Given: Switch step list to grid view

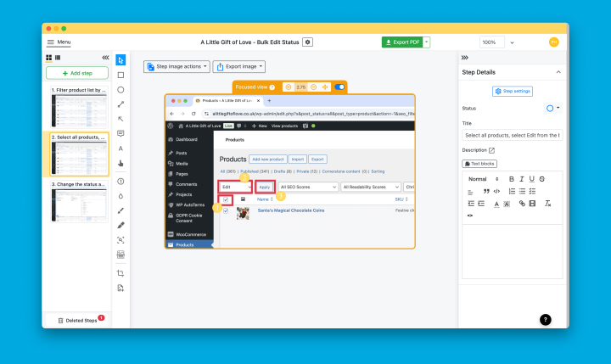Looking at the screenshot, I should [48, 58].
